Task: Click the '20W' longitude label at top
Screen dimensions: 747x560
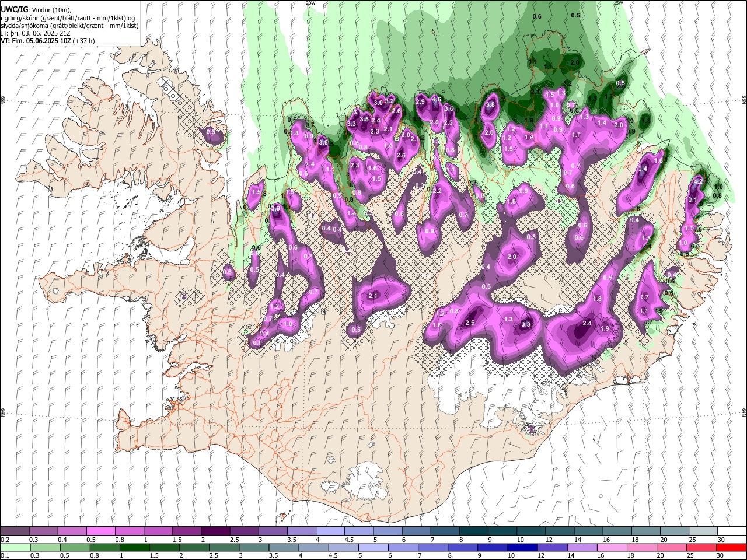Action: click(x=311, y=3)
